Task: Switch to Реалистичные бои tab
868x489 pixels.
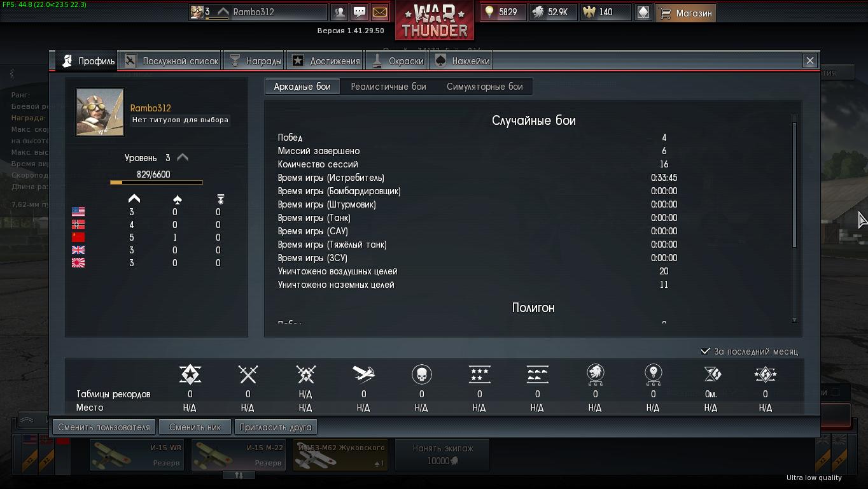Action: point(388,87)
